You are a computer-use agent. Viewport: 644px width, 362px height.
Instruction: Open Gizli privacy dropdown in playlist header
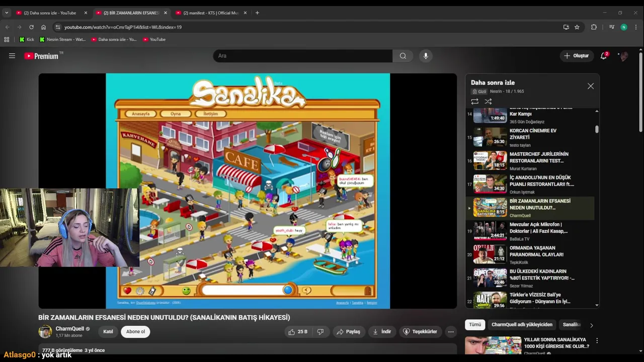479,92
